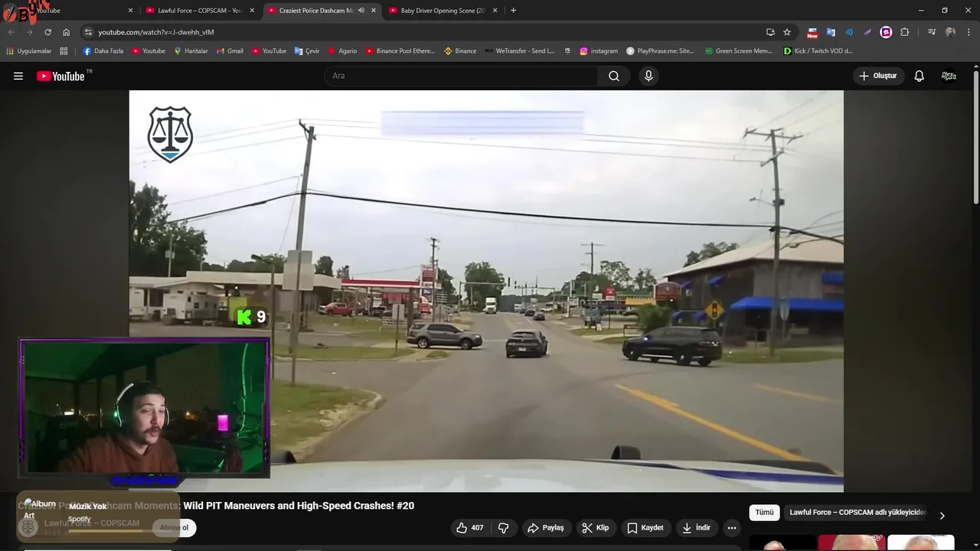Open PlayPhrase.me bookmark

tap(660, 51)
